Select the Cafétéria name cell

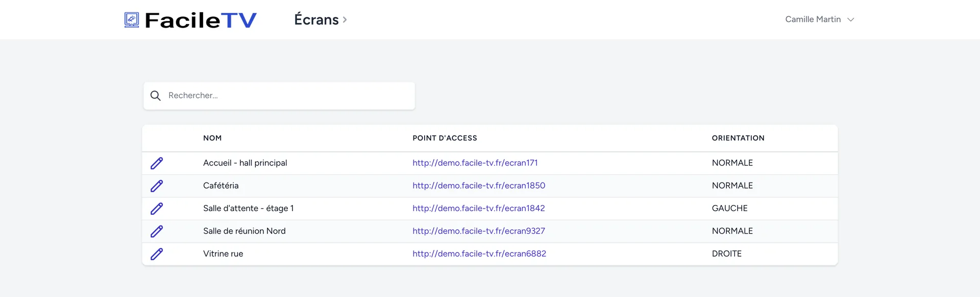221,186
